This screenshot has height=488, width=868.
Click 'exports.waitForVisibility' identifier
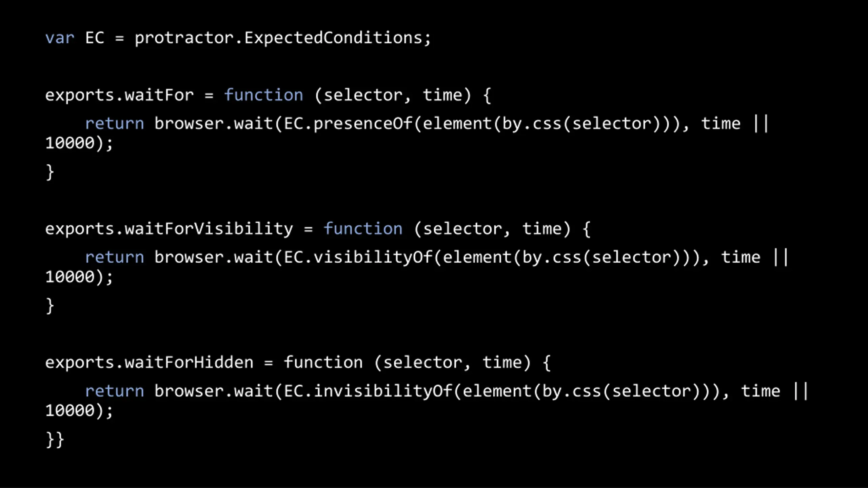169,229
